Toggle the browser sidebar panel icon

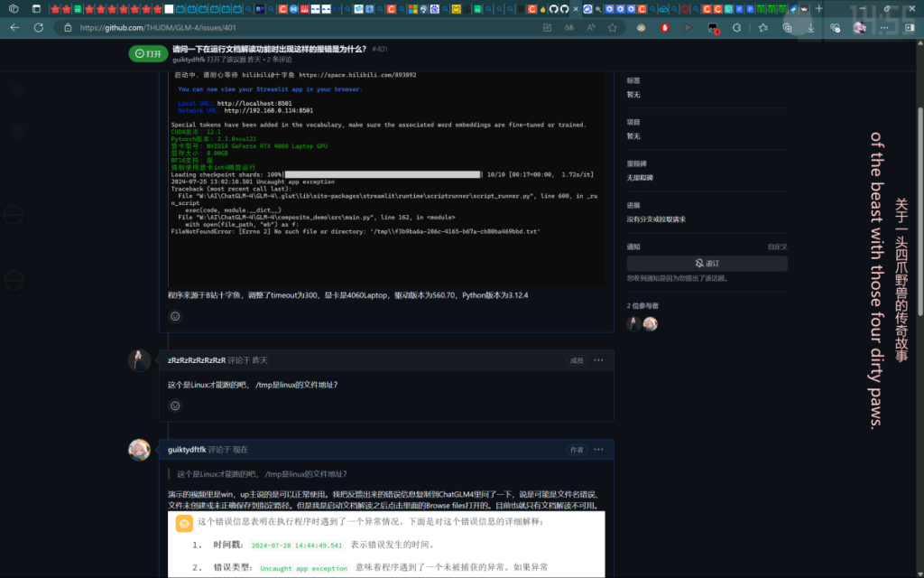point(906,28)
